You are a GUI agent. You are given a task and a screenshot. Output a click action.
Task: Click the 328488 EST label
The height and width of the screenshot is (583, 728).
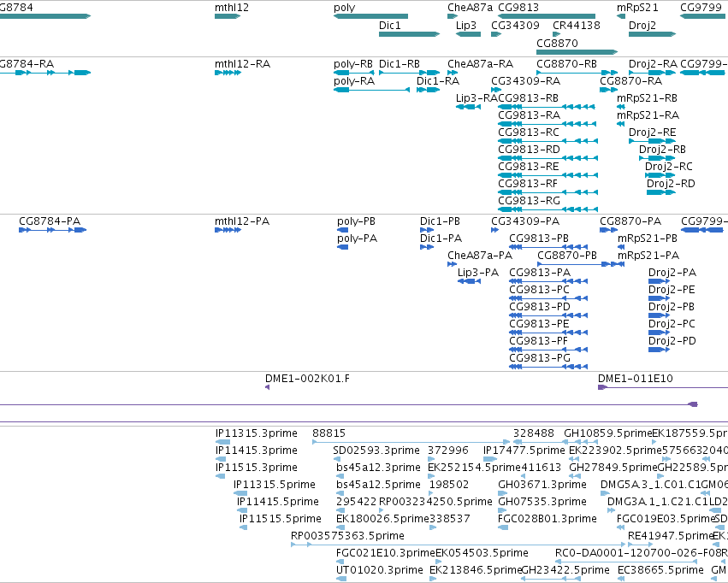click(534, 433)
